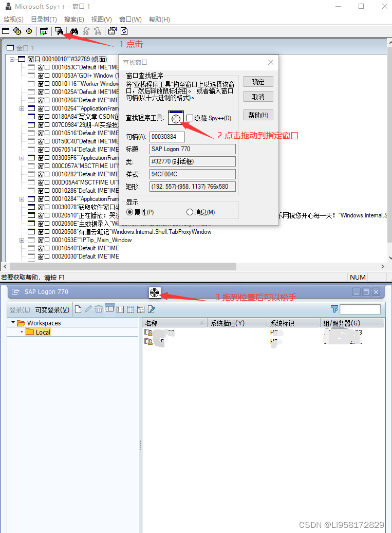Click the 取消 button in find dialog
392x533 pixels.
(x=258, y=97)
